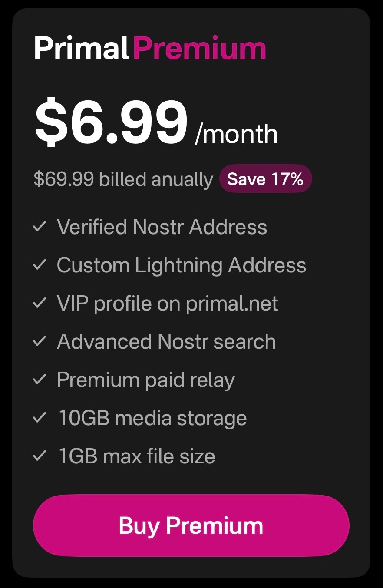Image resolution: width=383 pixels, height=588 pixels.
Task: Click the checkmark next to 1GB max file size
Action: click(40, 456)
